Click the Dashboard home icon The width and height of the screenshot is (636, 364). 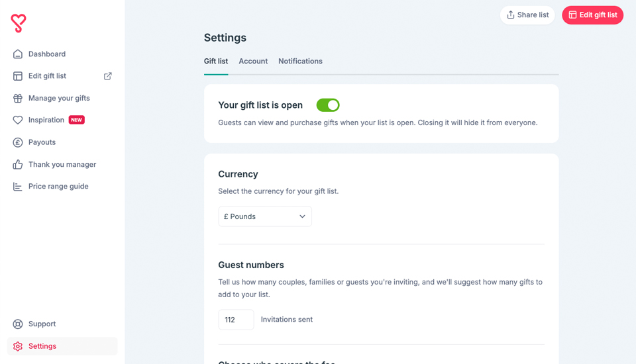(x=18, y=54)
